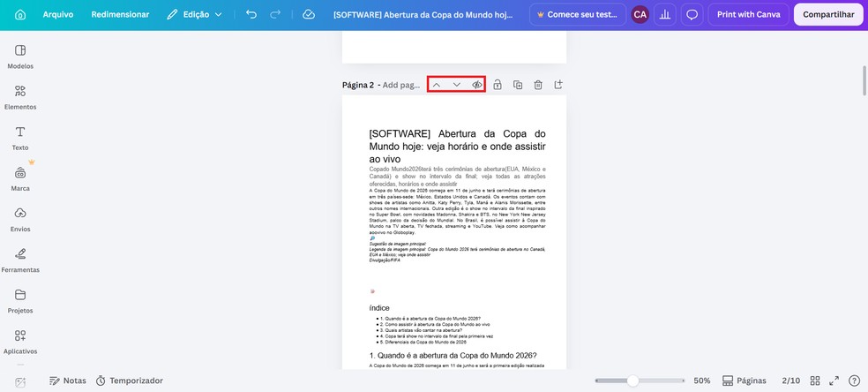This screenshot has width=868, height=392.
Task: Open grid view of pages
Action: pos(815,381)
